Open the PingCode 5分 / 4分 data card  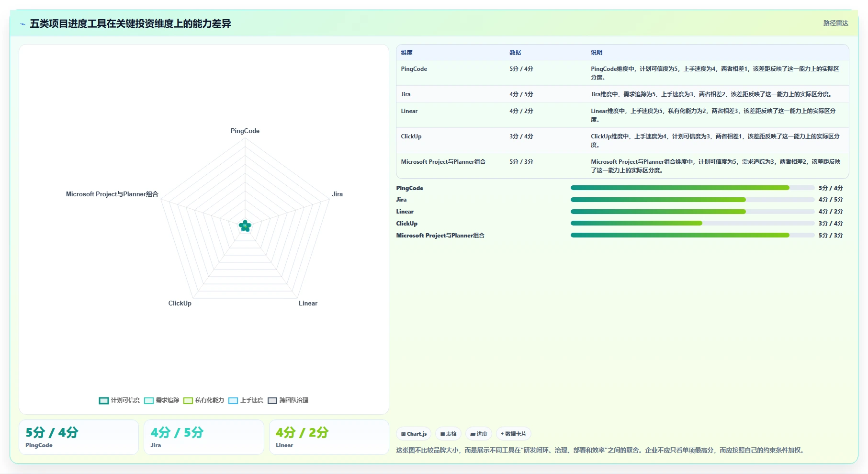tap(79, 437)
